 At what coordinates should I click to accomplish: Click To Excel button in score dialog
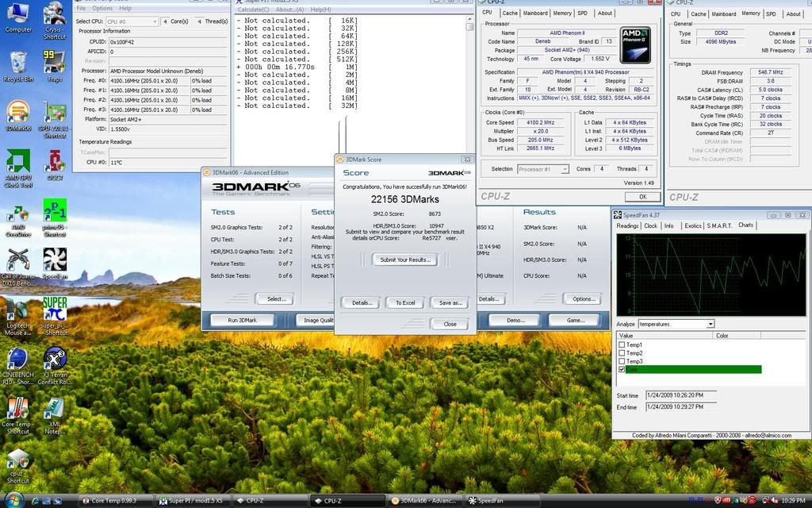pos(405,302)
